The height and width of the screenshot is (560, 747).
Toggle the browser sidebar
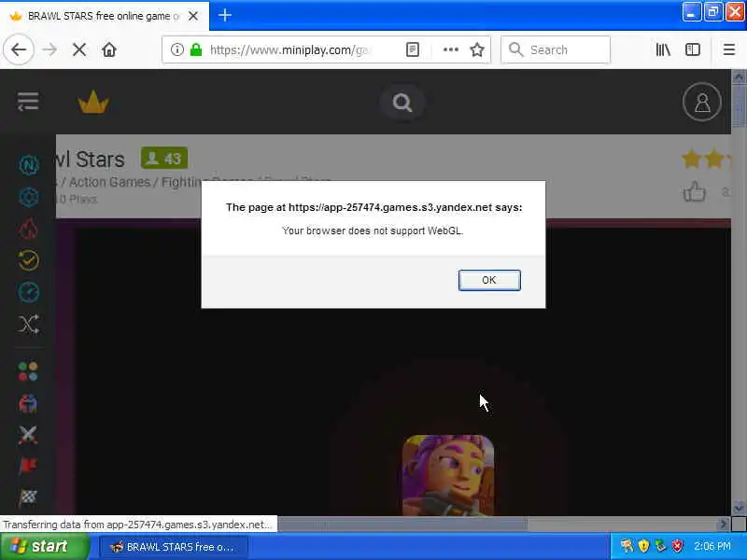(x=692, y=49)
